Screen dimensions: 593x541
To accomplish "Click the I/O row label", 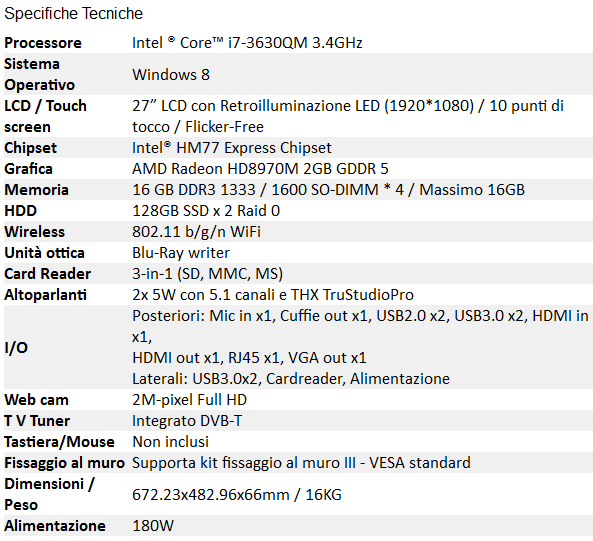I will click(x=16, y=347).
